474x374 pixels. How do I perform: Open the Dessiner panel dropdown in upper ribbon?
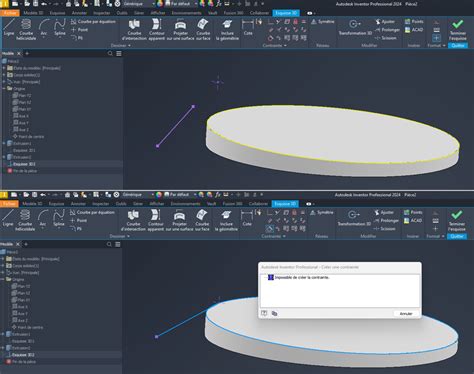pos(121,45)
